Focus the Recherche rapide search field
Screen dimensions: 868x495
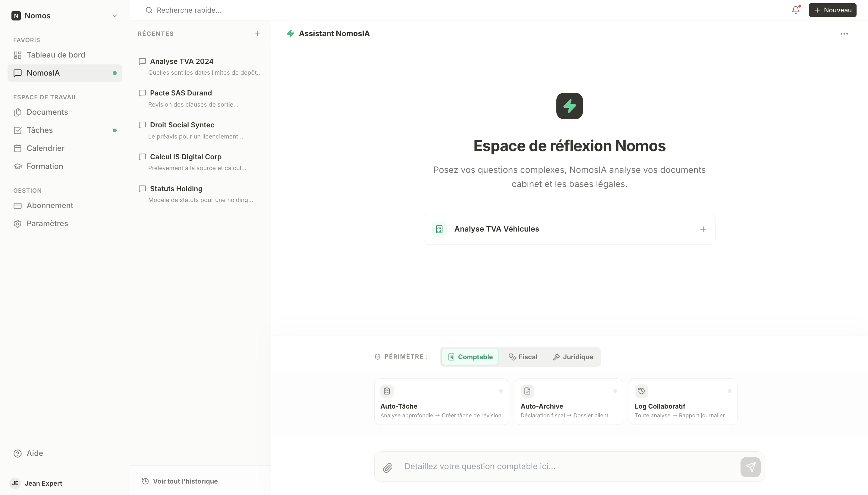click(x=189, y=10)
